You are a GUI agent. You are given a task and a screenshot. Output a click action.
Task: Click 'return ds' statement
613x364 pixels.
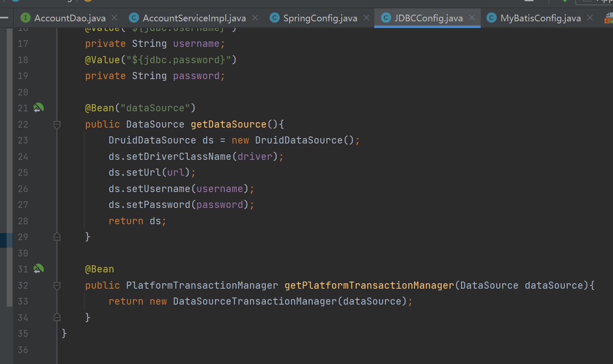[x=137, y=221]
